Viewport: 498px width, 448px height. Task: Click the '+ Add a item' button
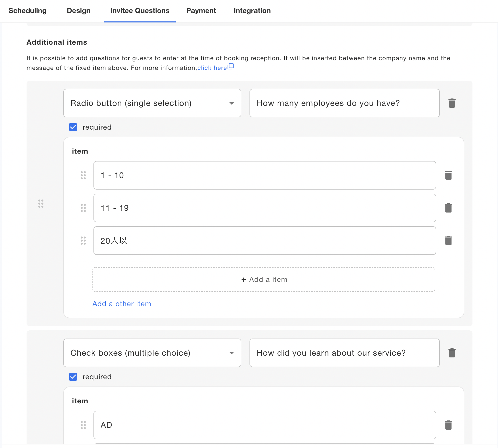[x=264, y=280]
